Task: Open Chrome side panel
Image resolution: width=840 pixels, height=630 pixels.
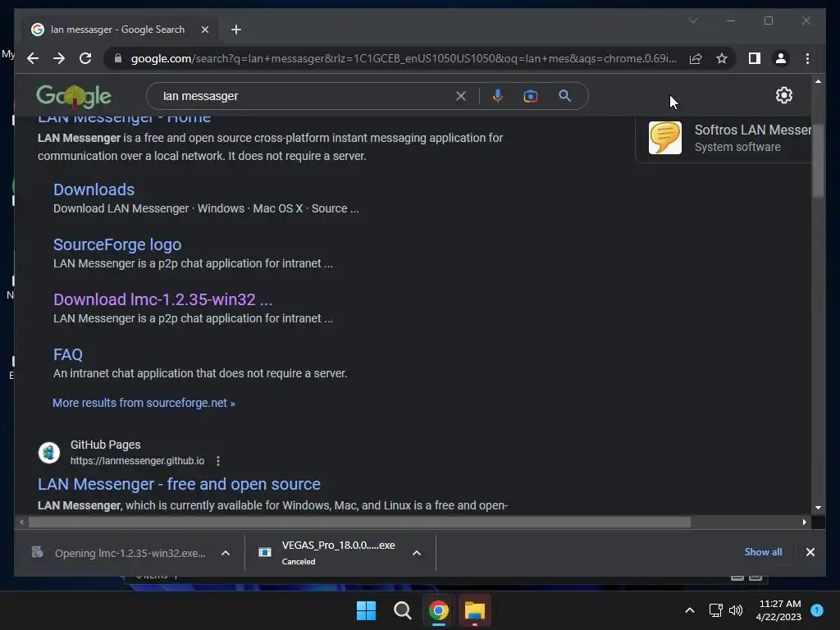Action: coord(755,58)
